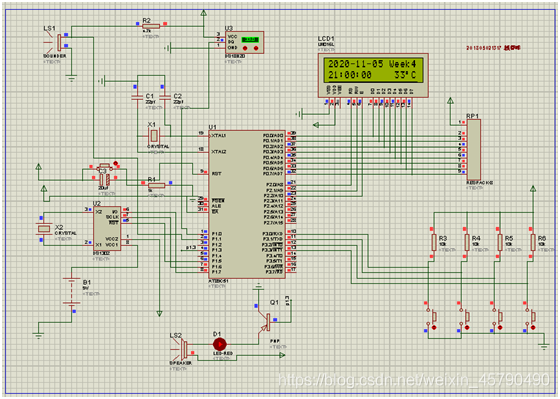
Task: Click the XTAL1 pin label on U1
Action: (219, 136)
